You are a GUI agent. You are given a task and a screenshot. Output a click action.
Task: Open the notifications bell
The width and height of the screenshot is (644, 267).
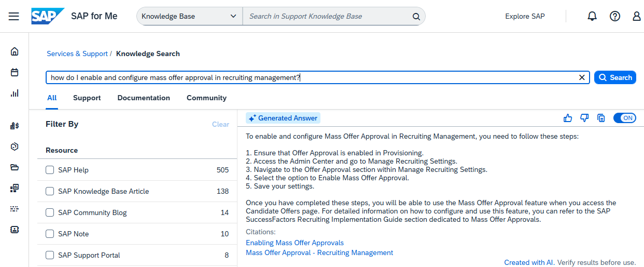click(x=592, y=16)
